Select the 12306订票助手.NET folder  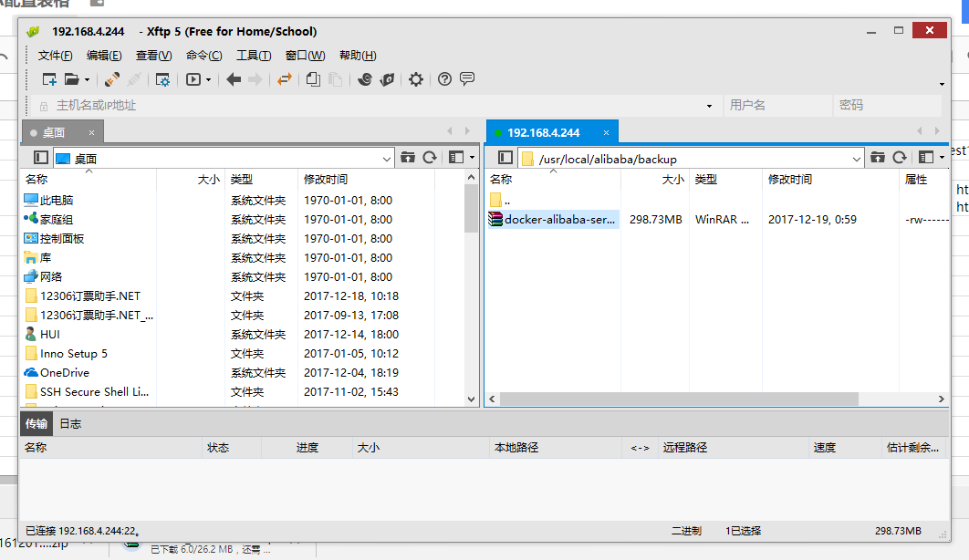[x=82, y=296]
